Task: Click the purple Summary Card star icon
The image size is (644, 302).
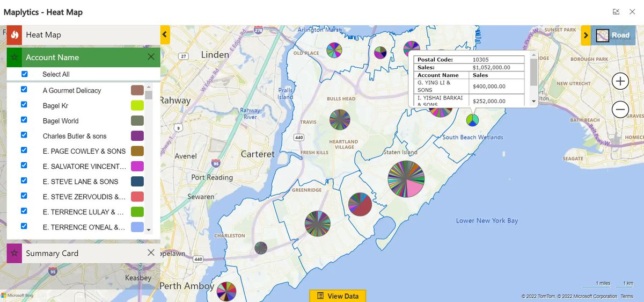Action: click(14, 253)
